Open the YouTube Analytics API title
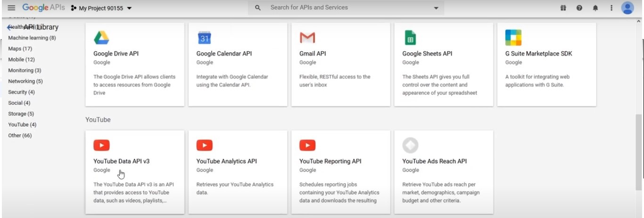Screen dimensions: 644x218 pos(227,161)
